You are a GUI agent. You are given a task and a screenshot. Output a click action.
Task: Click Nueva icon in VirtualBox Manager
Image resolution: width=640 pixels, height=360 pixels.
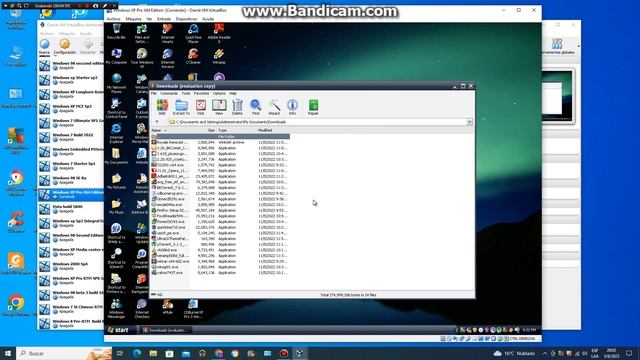point(44,46)
